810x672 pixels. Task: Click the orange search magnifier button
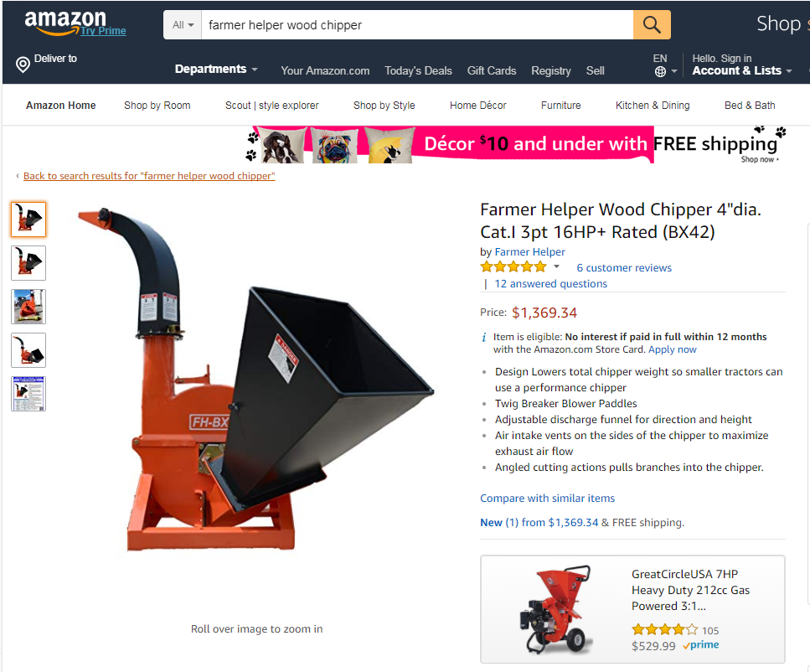[652, 25]
